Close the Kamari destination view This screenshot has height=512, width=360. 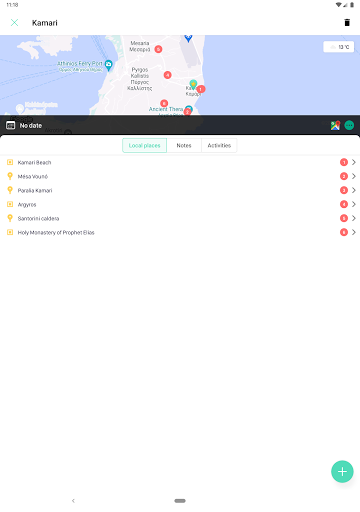coord(14,23)
